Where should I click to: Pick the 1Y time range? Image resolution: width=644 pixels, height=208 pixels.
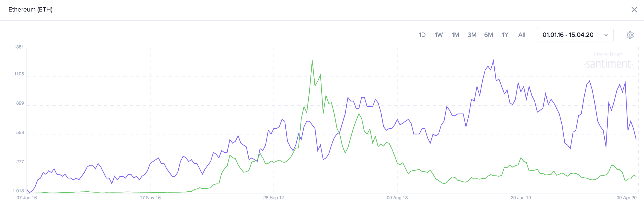coord(505,35)
